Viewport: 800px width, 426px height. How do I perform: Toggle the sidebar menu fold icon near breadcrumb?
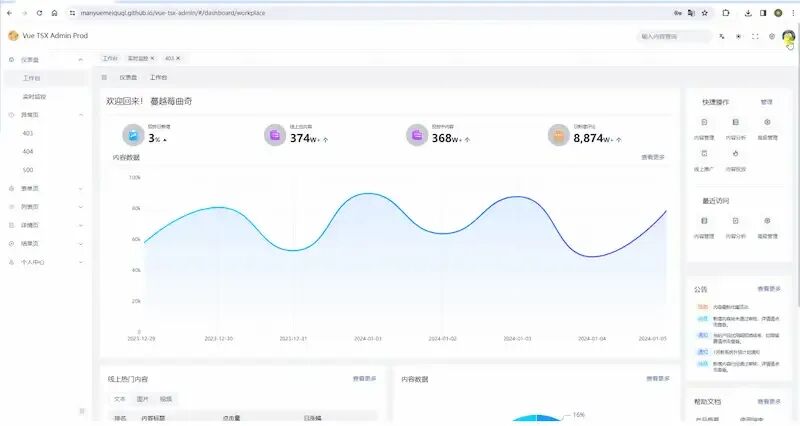tap(104, 78)
